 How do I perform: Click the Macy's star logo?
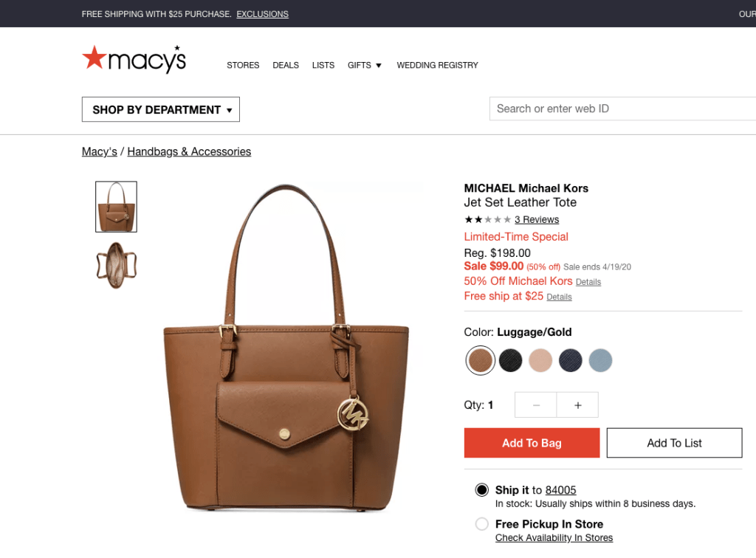tap(134, 59)
